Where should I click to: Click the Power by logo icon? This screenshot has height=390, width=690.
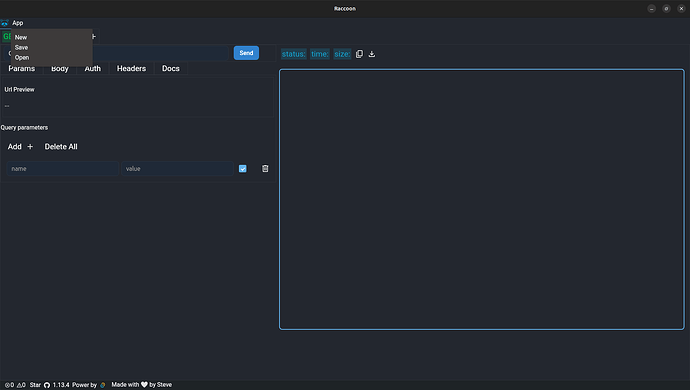(x=103, y=385)
